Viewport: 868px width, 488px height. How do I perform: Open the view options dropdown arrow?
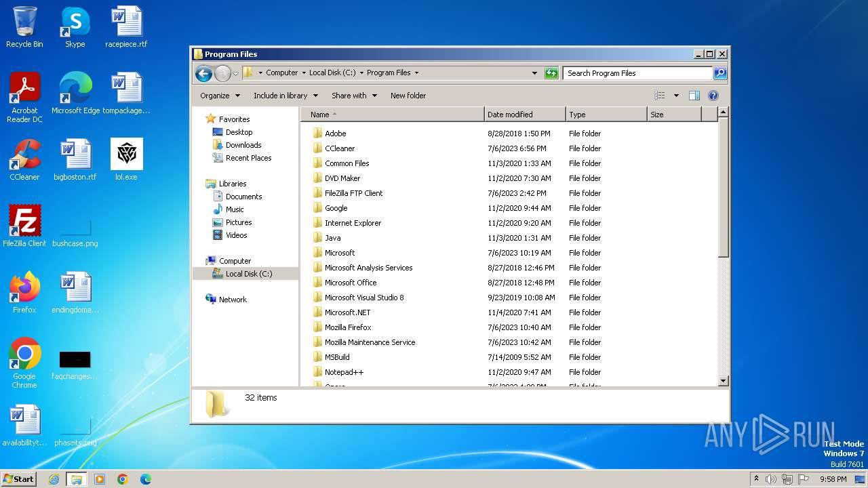676,96
